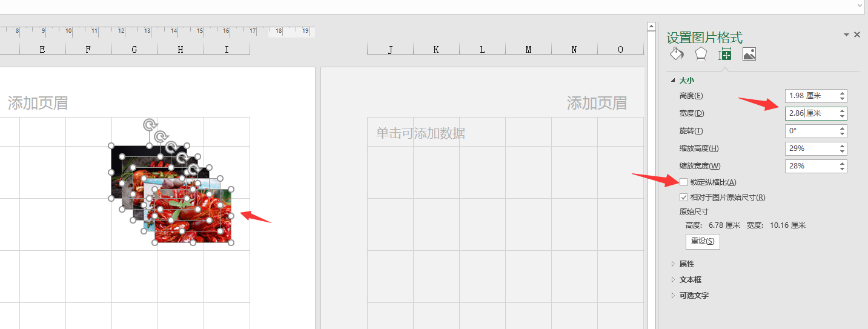Expand the 文本框 section
The width and height of the screenshot is (868, 329).
(x=672, y=280)
